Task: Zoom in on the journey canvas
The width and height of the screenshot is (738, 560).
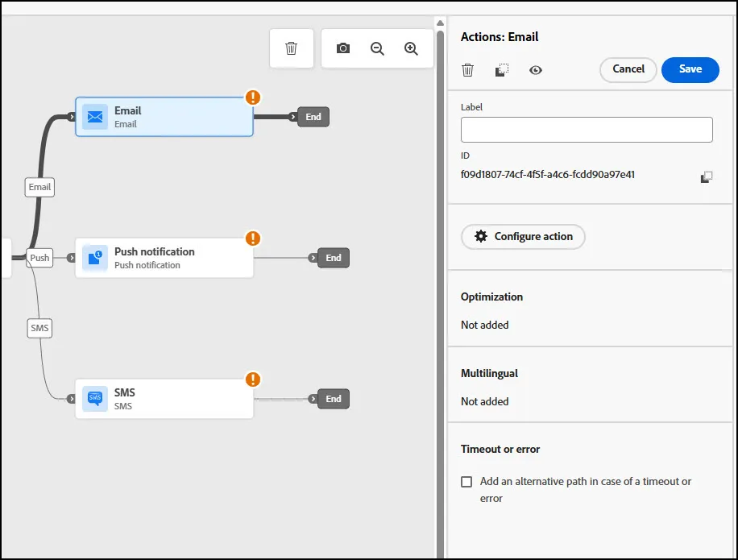Action: [411, 48]
